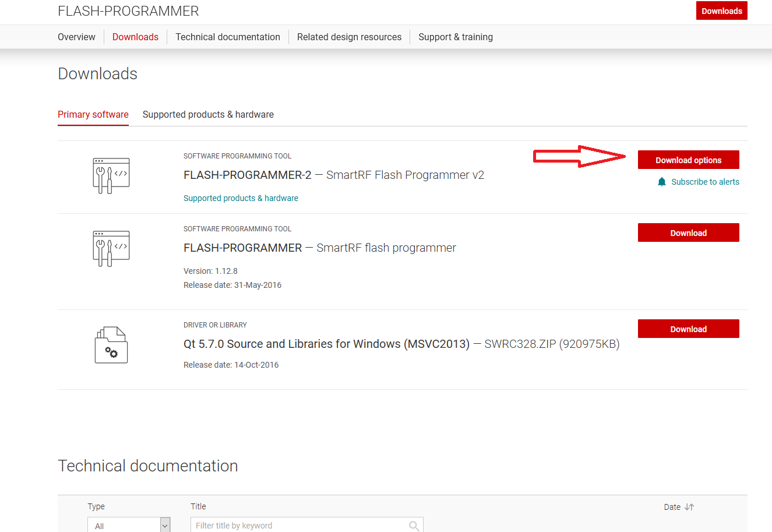Click the Qt 5.7.0 Source and Libraries title

point(401,344)
